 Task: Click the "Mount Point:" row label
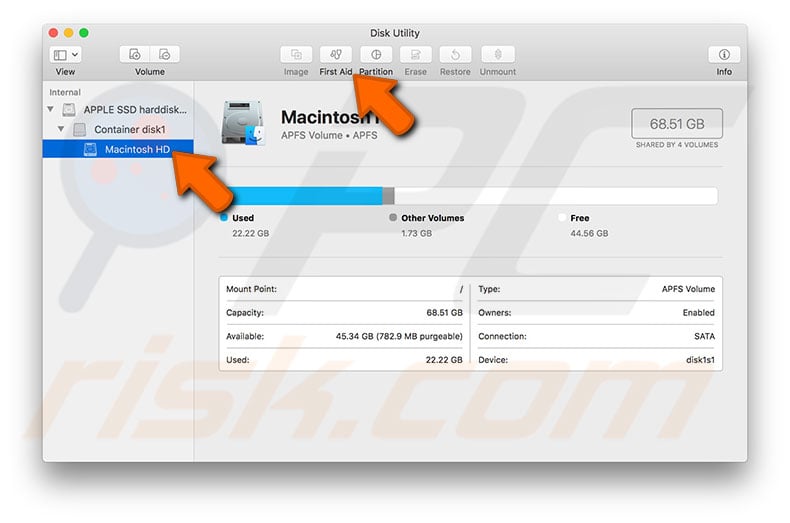pyautogui.click(x=251, y=289)
